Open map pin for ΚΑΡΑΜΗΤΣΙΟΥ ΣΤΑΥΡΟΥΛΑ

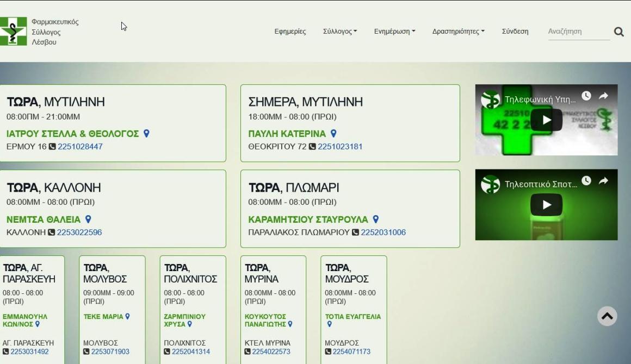pyautogui.click(x=375, y=219)
